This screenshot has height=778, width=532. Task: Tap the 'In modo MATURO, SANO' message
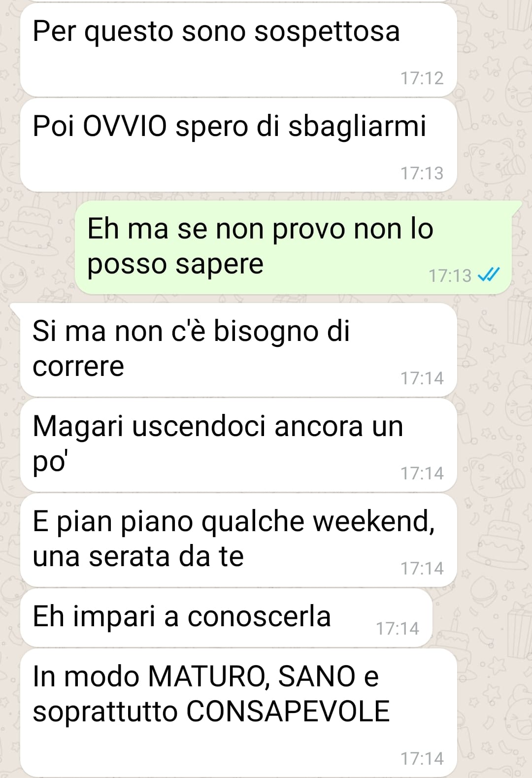238,712
